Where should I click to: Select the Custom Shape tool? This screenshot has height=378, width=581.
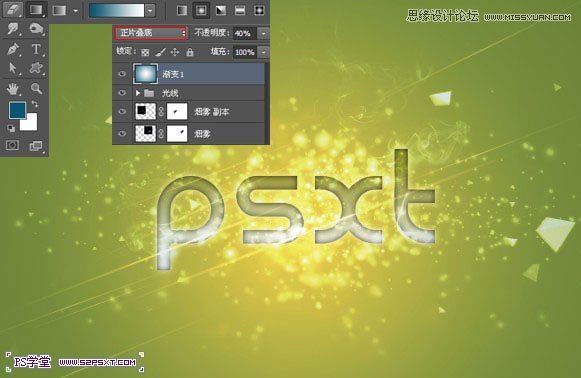tap(36, 68)
